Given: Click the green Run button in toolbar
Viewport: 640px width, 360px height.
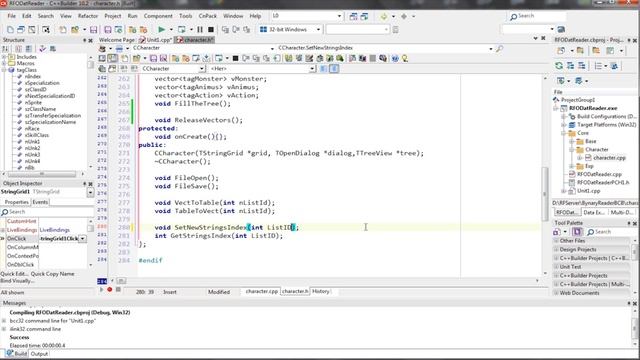Looking at the screenshot, I should 161,29.
